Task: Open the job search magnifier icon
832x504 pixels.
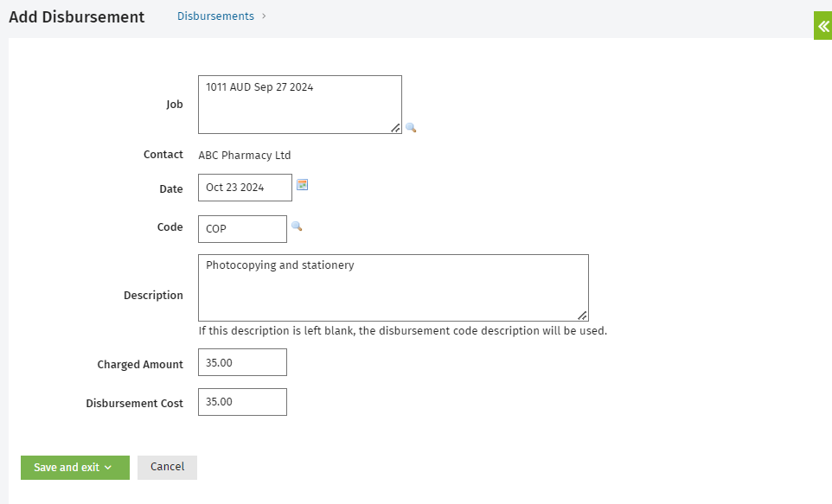Action: pos(411,127)
